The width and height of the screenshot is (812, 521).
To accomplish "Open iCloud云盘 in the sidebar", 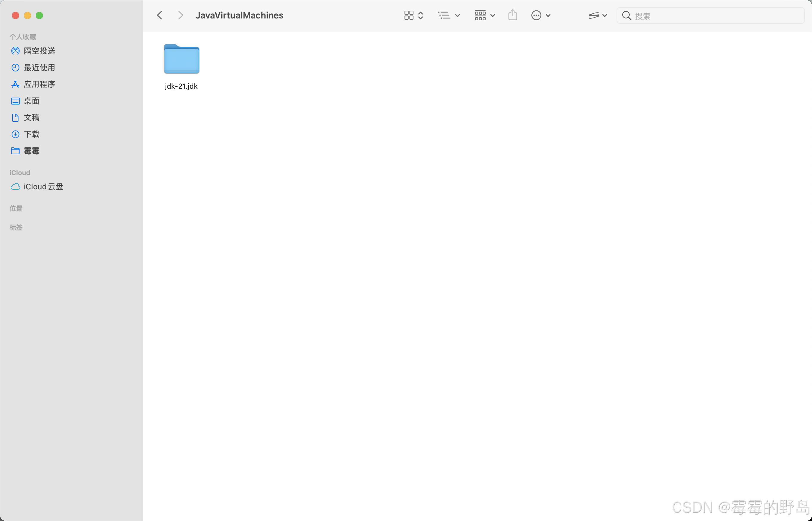I will click(43, 187).
